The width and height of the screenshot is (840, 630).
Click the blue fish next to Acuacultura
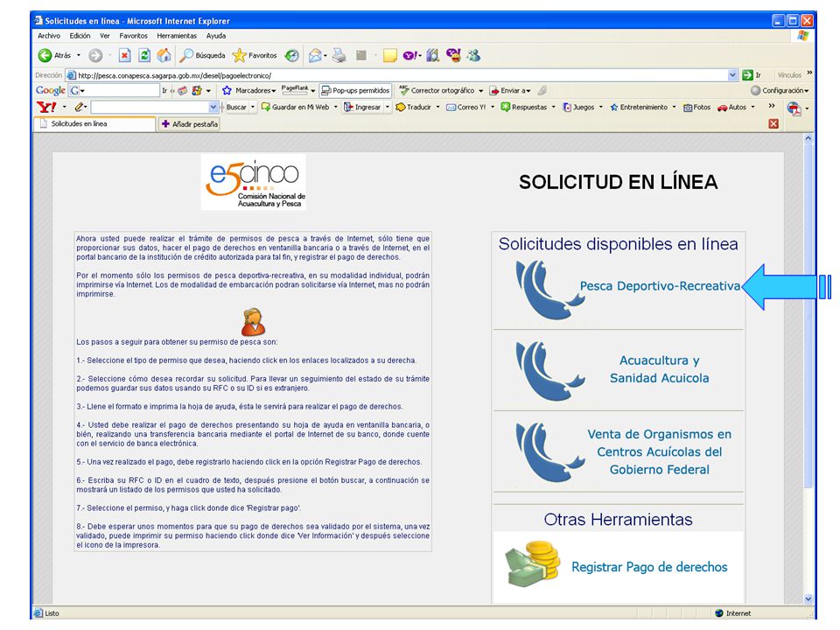[549, 371]
